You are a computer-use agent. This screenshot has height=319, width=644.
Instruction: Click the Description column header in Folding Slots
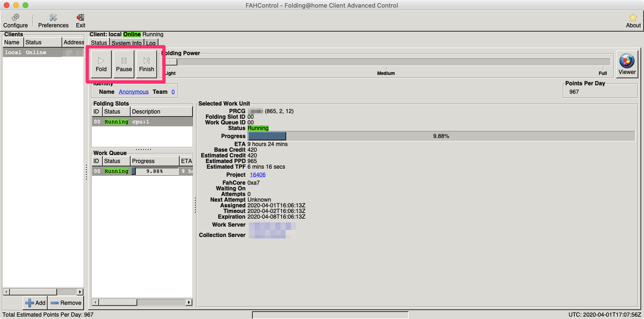[x=161, y=112]
